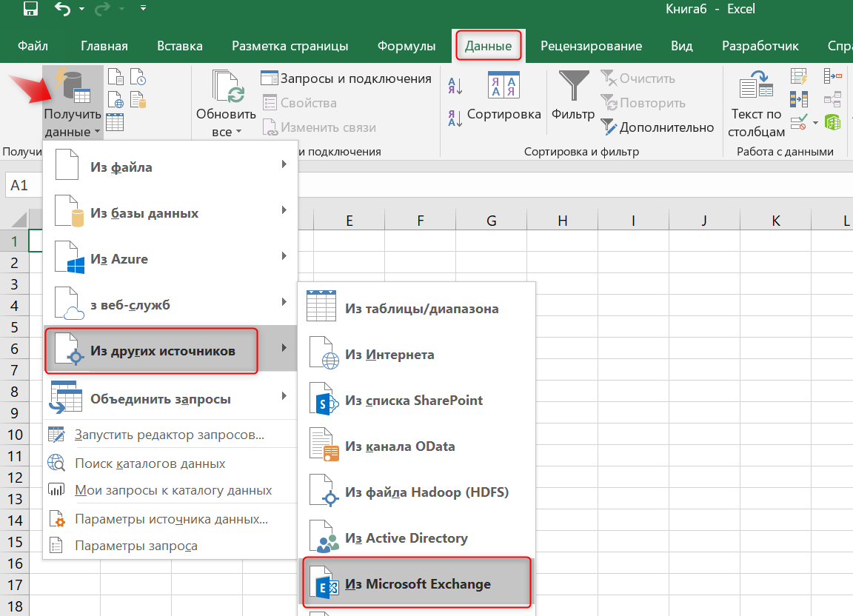Open 'Запросы и подключения' pane
Screen dimensions: 853x616
click(x=346, y=78)
